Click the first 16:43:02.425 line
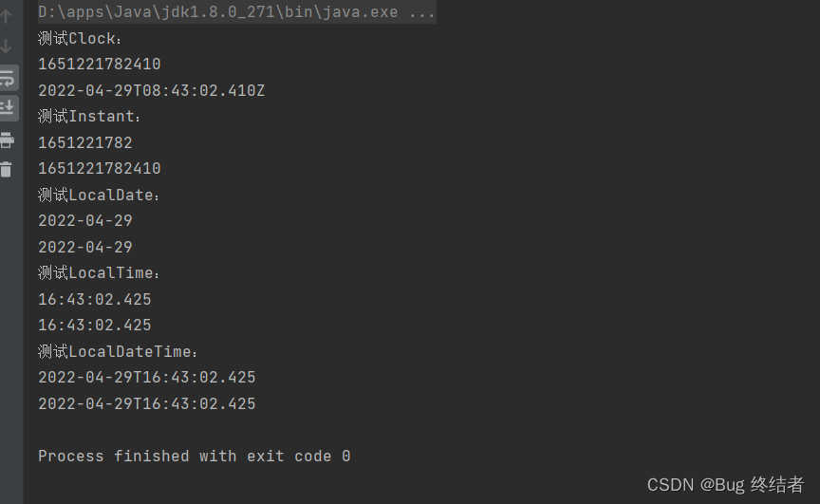820x504 pixels. tap(95, 300)
